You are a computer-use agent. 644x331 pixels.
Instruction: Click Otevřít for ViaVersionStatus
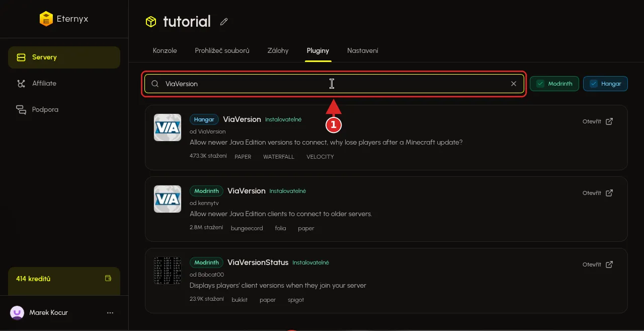(598, 264)
